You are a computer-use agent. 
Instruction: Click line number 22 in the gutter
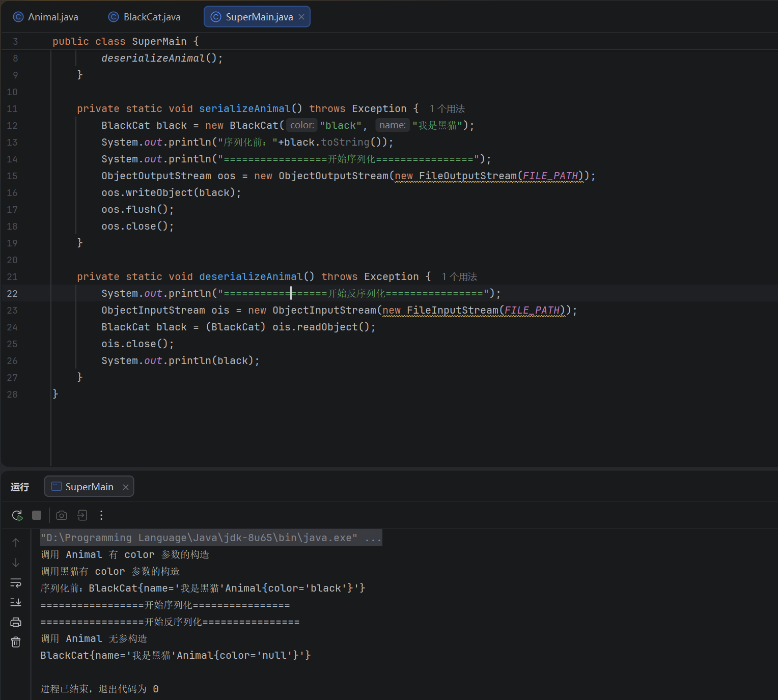coord(12,293)
